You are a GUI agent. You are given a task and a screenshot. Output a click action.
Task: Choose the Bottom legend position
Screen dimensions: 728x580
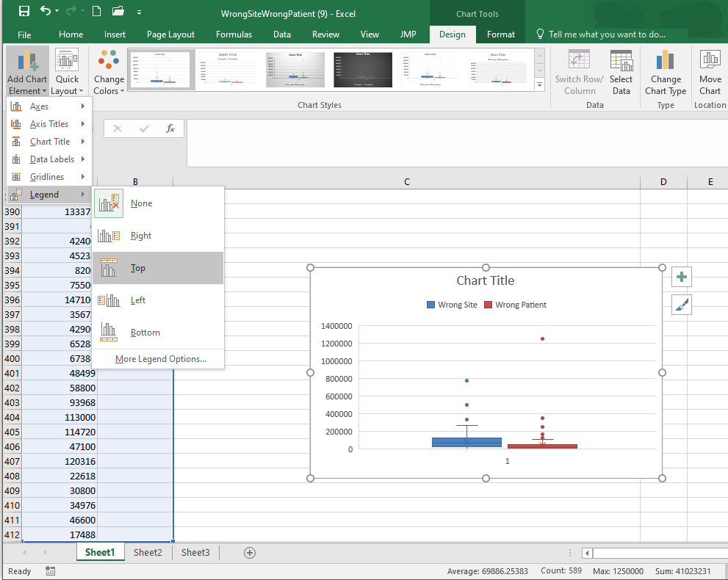pos(145,333)
